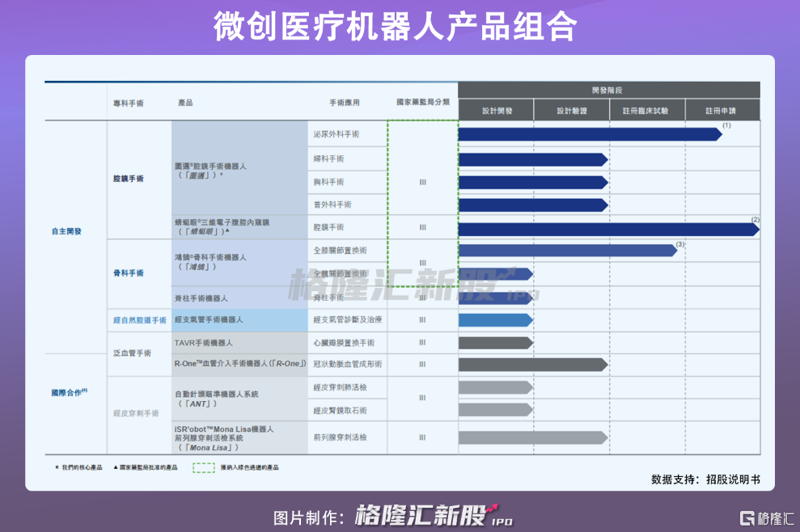
Task: Click the 腔鏡手術 full-length progress bar
Action: pyautogui.click(x=609, y=230)
